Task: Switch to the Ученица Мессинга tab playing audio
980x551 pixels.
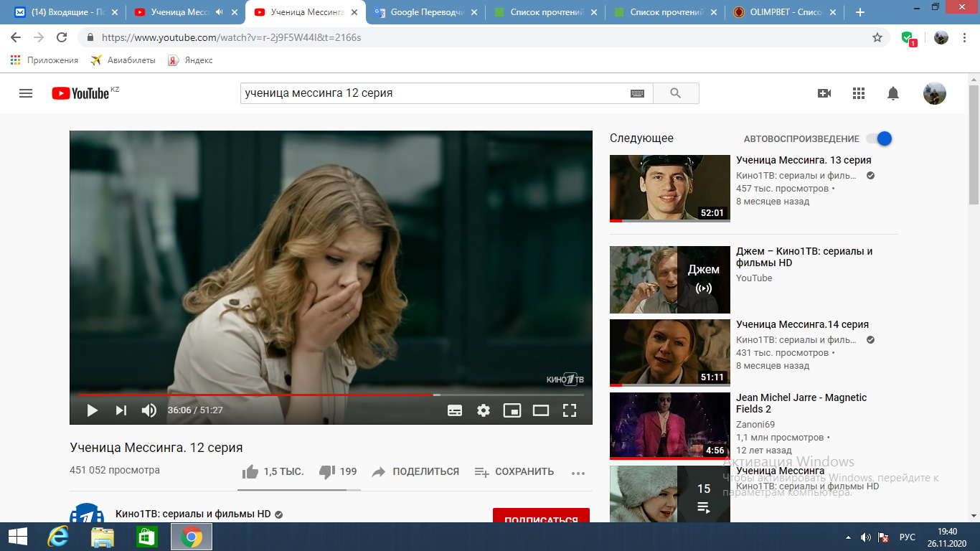Action: [185, 12]
